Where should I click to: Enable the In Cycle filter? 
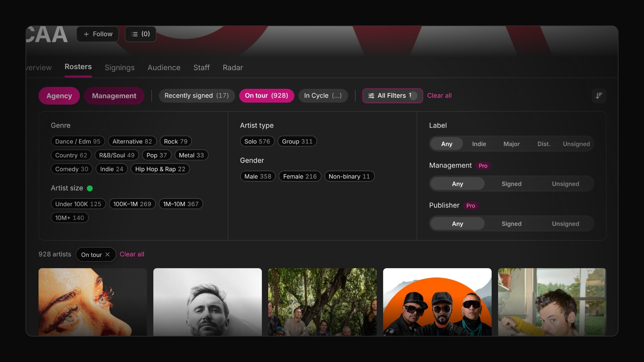323,96
